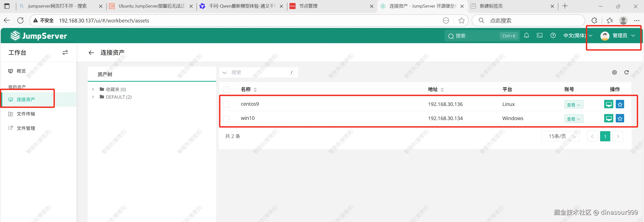This screenshot has width=644, height=222.
Task: Favorite the centos9 asset star
Action: (620, 104)
